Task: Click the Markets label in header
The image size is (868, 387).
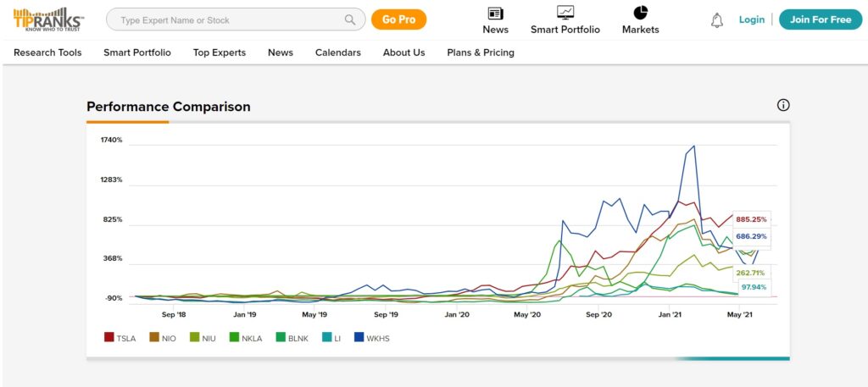Action: click(641, 30)
